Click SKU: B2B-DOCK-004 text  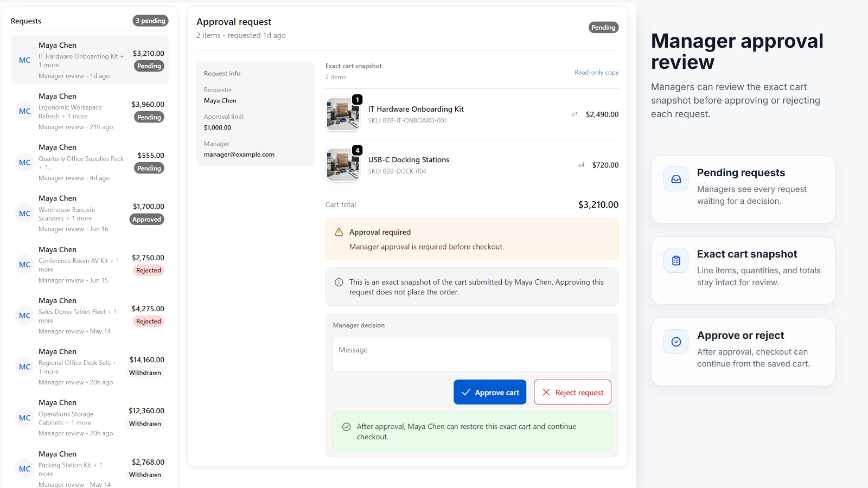(x=397, y=171)
